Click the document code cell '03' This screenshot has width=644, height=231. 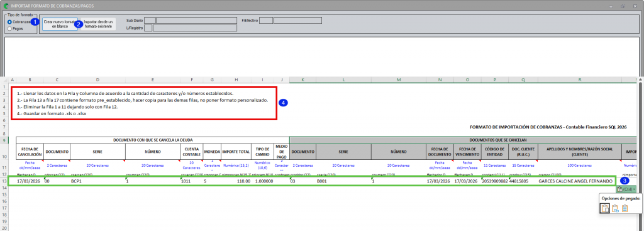(303, 181)
